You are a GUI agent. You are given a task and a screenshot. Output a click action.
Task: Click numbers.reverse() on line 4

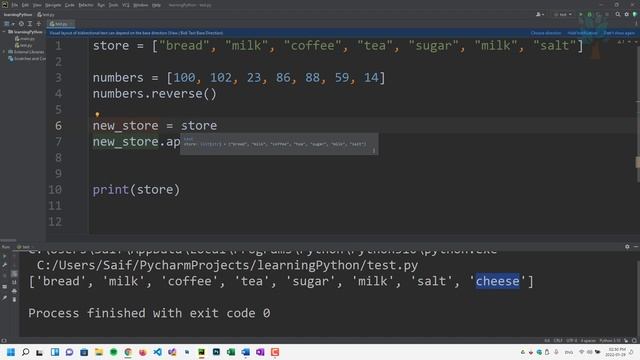[x=155, y=94]
